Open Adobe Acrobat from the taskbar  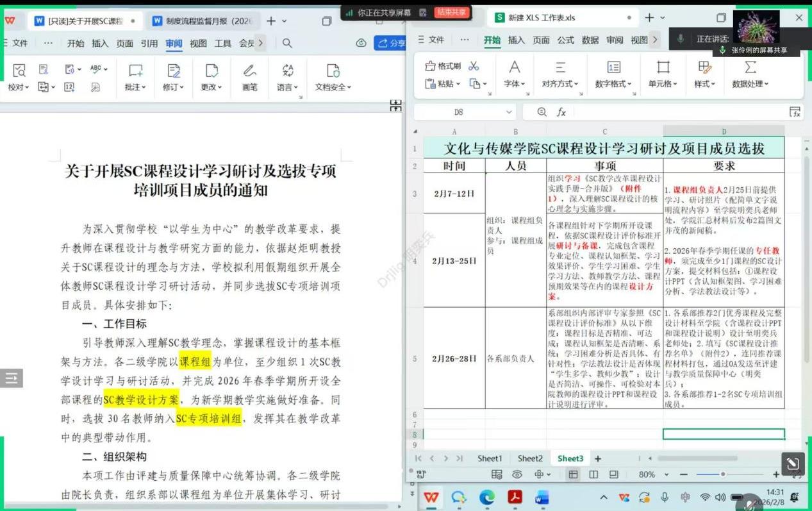pyautogui.click(x=514, y=498)
